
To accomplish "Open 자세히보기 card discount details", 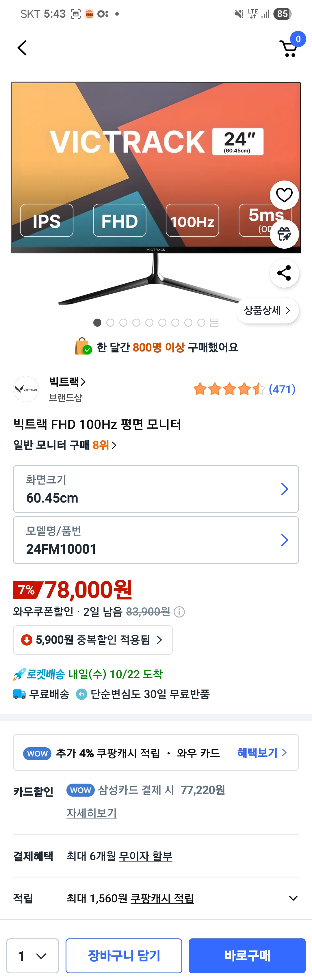I will tap(92, 813).
